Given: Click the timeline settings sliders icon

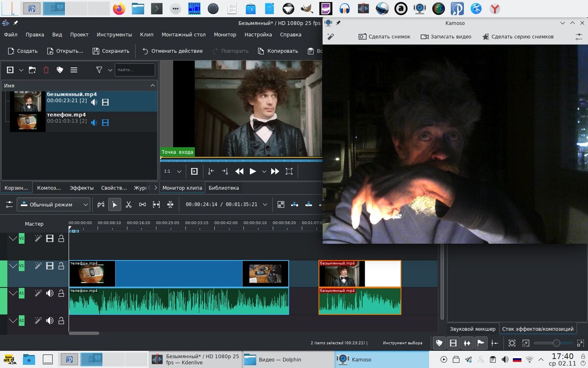Looking at the screenshot, I should pyautogui.click(x=9, y=205).
